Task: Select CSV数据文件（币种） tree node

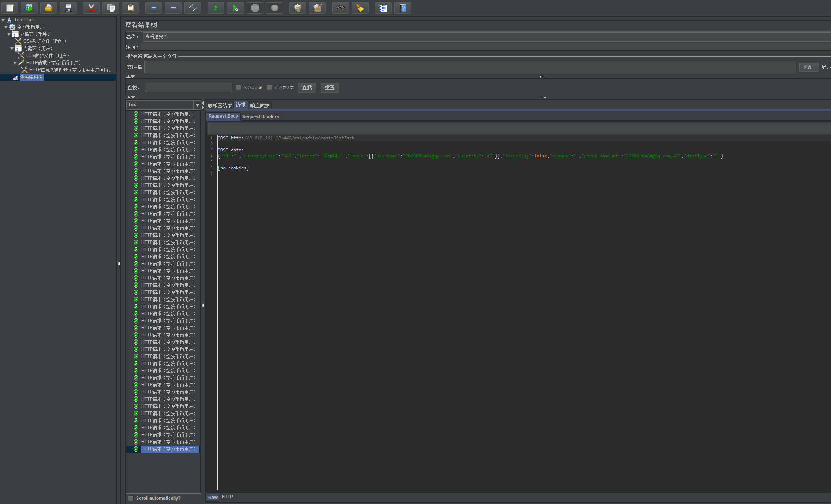Action: click(45, 41)
